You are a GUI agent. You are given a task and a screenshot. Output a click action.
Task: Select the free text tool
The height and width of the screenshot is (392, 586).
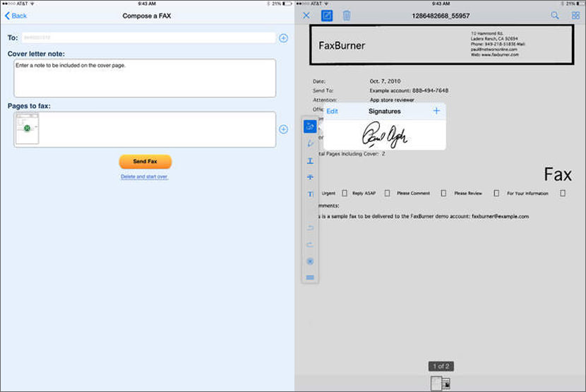click(310, 194)
